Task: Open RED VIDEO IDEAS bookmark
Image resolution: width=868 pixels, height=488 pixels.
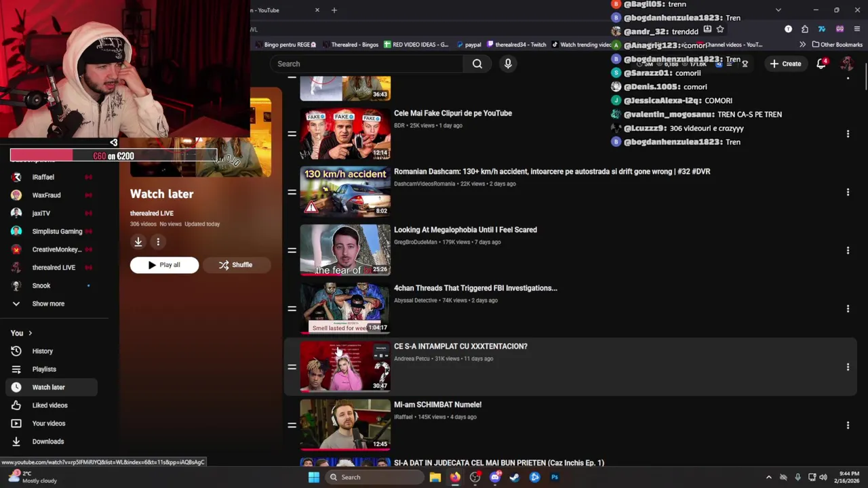Action: pos(416,45)
